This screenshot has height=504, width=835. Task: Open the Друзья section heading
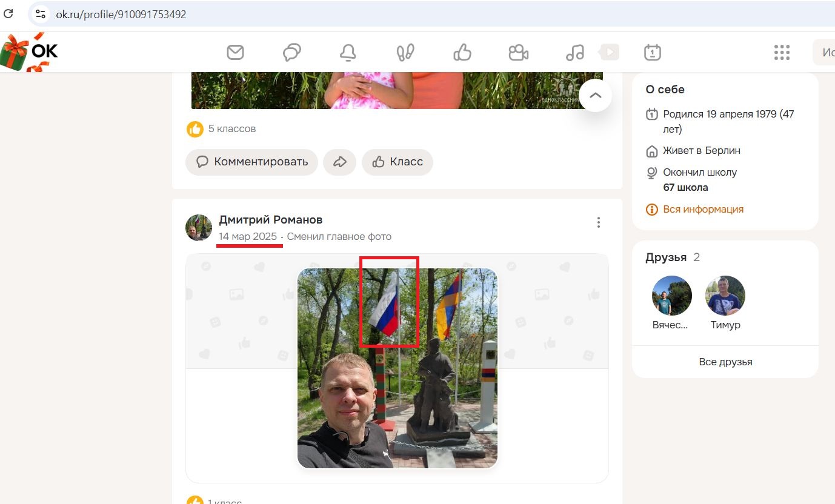(665, 257)
